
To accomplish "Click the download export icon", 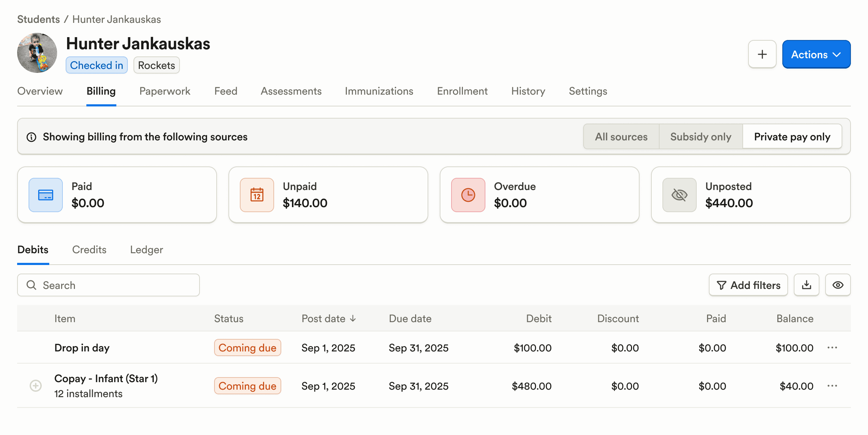I will (806, 285).
